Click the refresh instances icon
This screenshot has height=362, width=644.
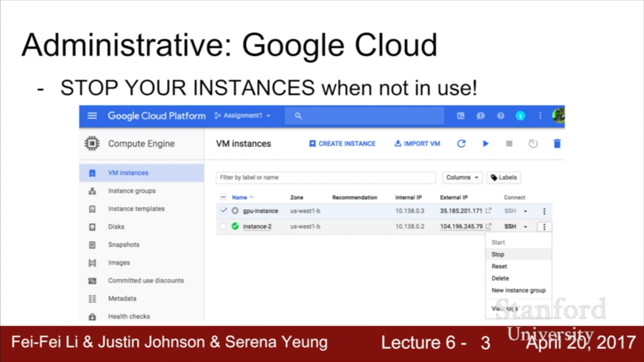461,144
